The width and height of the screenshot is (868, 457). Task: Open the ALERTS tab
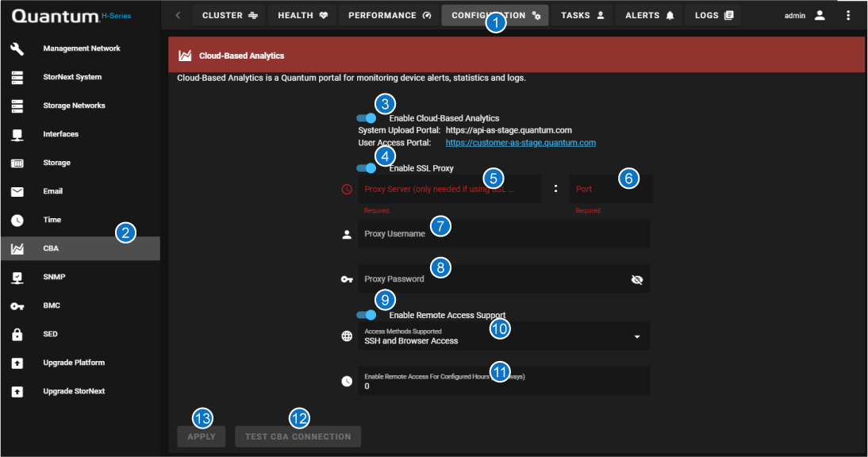tap(649, 16)
